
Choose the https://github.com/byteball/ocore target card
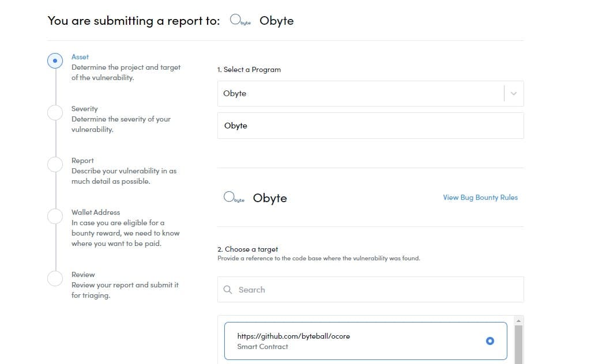click(366, 341)
